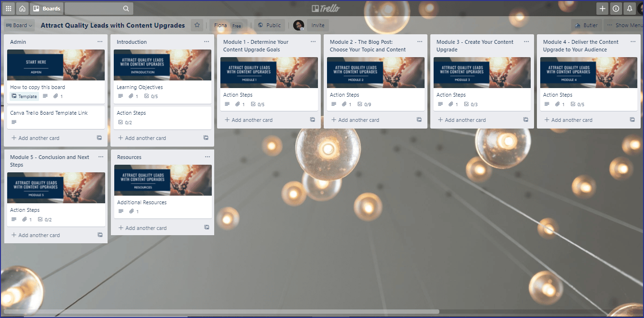Add another card in Module 4 list

click(x=569, y=120)
